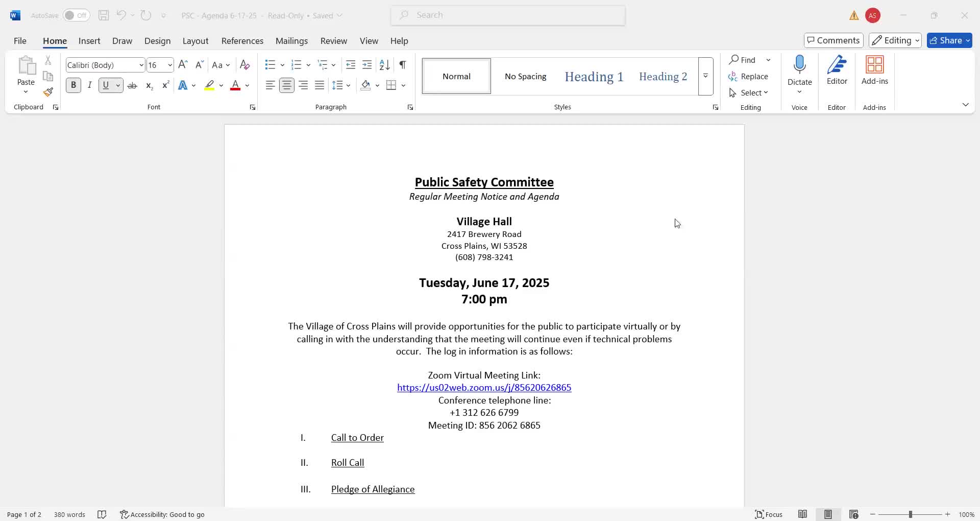Open the Editor proofing tool
Image resolution: width=980 pixels, height=521 pixels.
tap(837, 70)
